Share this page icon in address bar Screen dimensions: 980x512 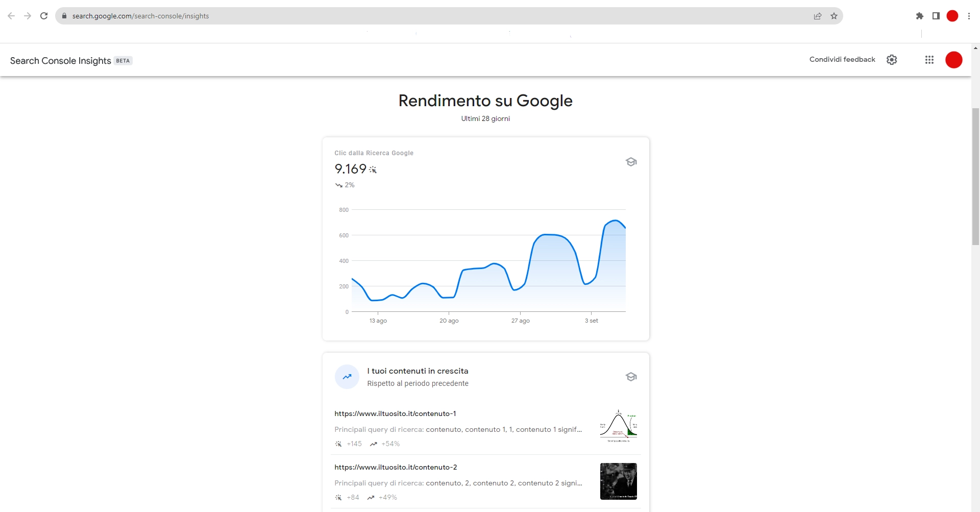tap(818, 16)
